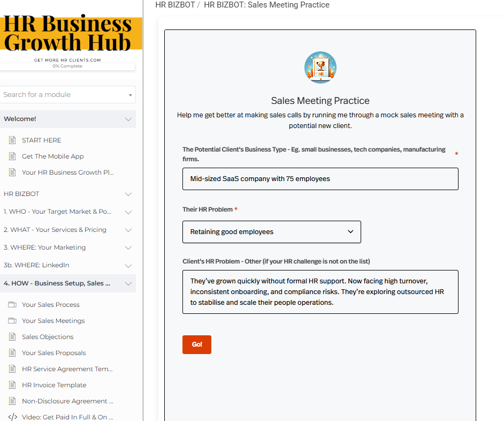This screenshot has width=504, height=421.
Task: Open the HR BIZBOT breadcrumb link
Action: [x=175, y=5]
